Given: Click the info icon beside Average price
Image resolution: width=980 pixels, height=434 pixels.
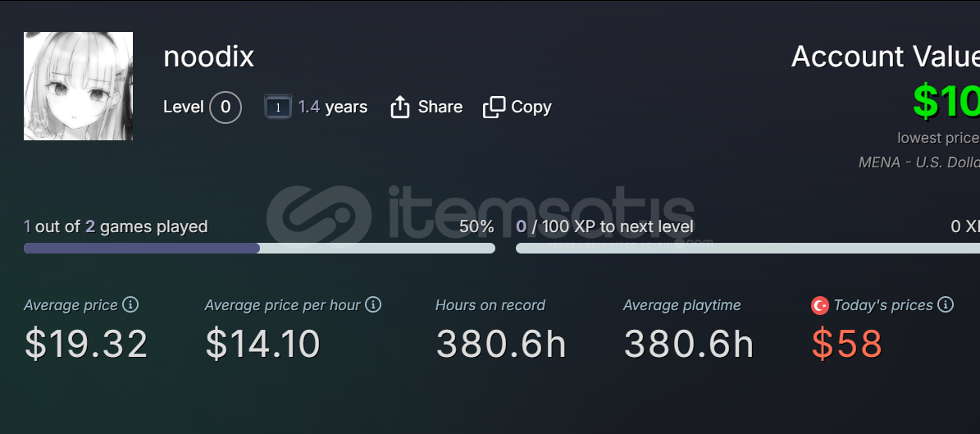Looking at the screenshot, I should pos(130,304).
